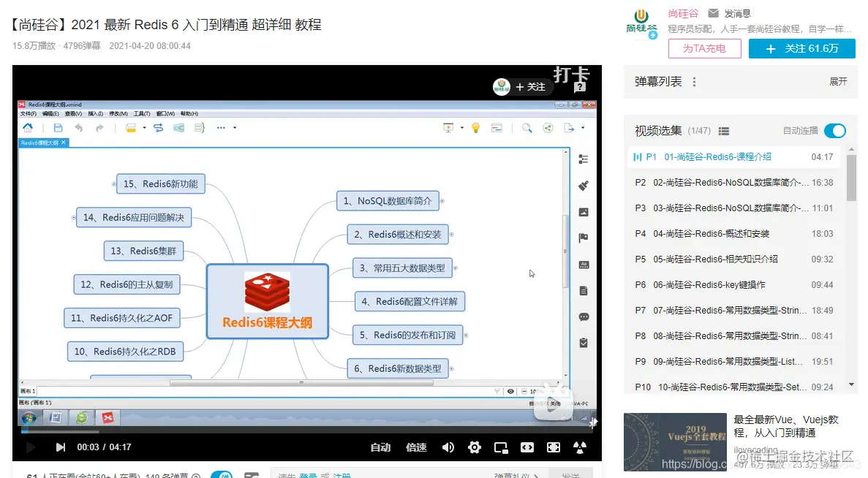Screen dimensions: 868x478
Task: Click the XMind save icon
Action: (58, 128)
